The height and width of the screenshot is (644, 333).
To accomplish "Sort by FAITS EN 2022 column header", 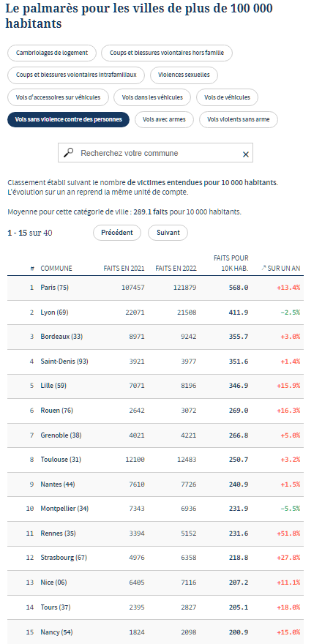I will (x=176, y=268).
